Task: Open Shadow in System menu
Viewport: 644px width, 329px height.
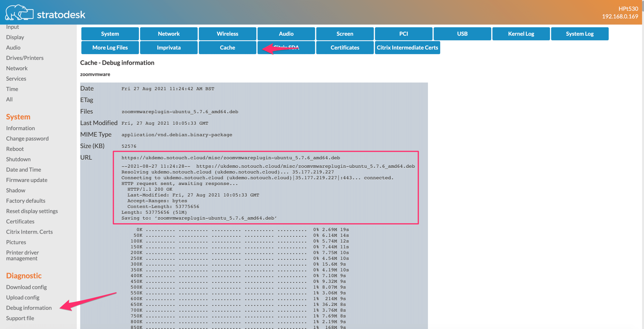Action: pyautogui.click(x=16, y=190)
